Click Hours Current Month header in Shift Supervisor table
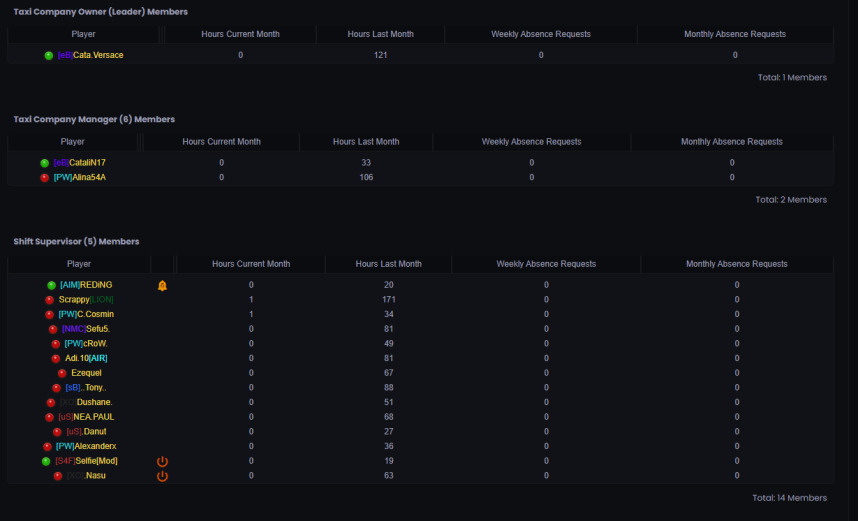This screenshot has height=521, width=858. click(251, 264)
